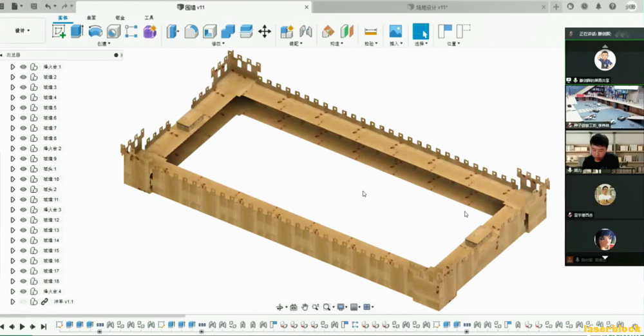Switch to the 曲面 tab
This screenshot has width=644, height=336.
pyautogui.click(x=91, y=17)
